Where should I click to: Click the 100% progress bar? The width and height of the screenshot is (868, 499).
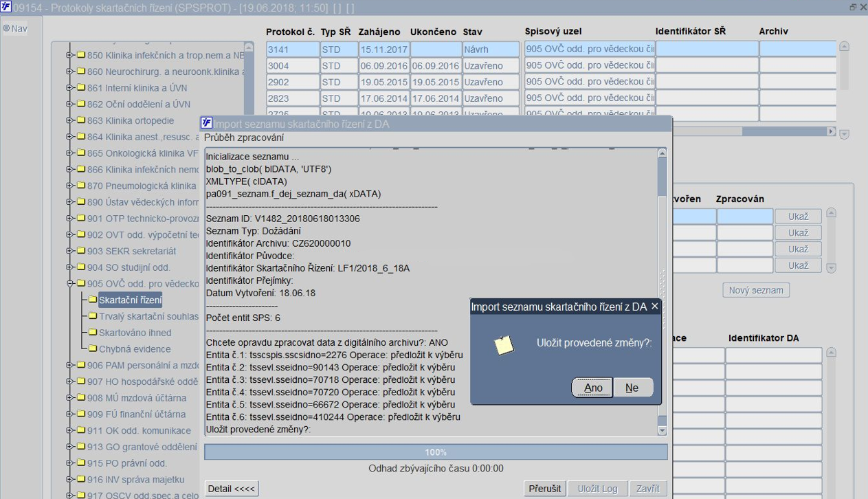[435, 452]
